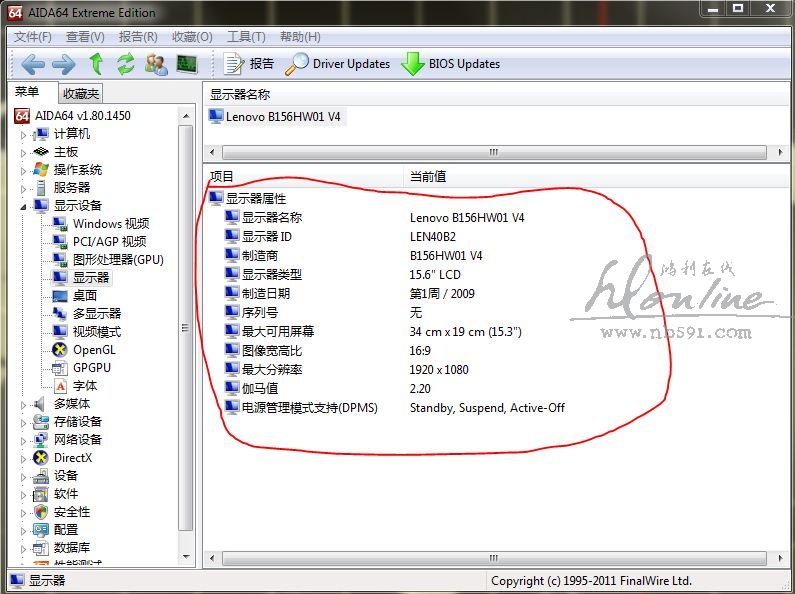
Task: Click the 配置 tree item icon
Action: [x=41, y=530]
